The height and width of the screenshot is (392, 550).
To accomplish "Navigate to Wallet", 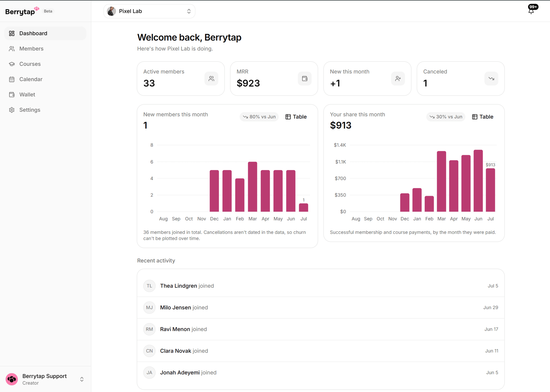I will click(45, 95).
